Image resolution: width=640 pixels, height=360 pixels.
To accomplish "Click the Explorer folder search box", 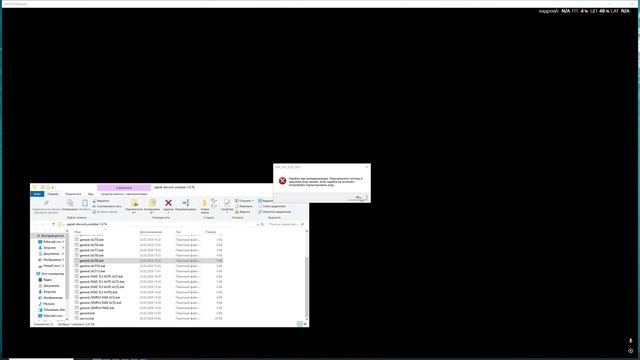I will click(x=287, y=224).
